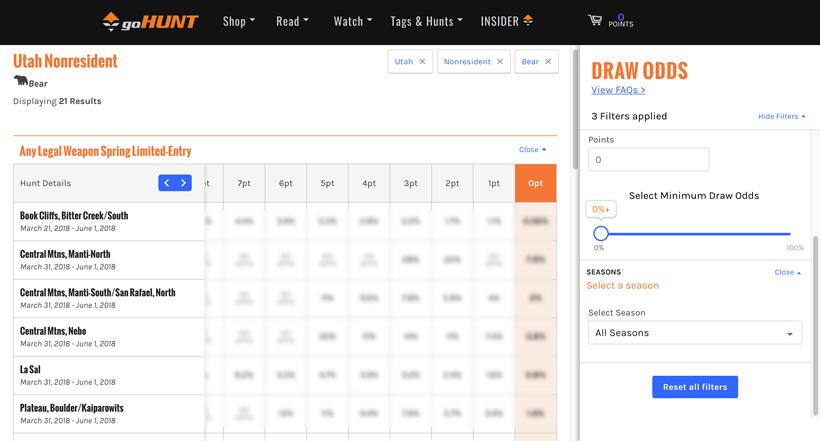Click the Points input field
The width and height of the screenshot is (820, 441).
coord(648,160)
